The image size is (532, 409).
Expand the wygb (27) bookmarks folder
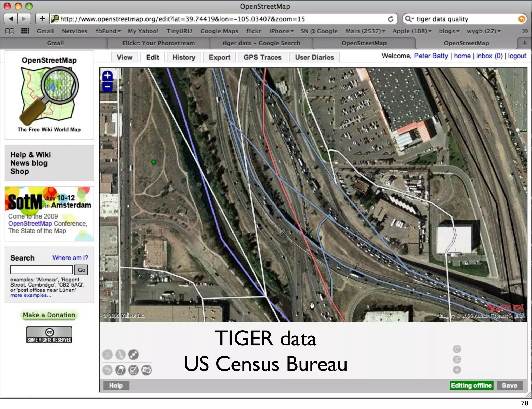point(484,31)
